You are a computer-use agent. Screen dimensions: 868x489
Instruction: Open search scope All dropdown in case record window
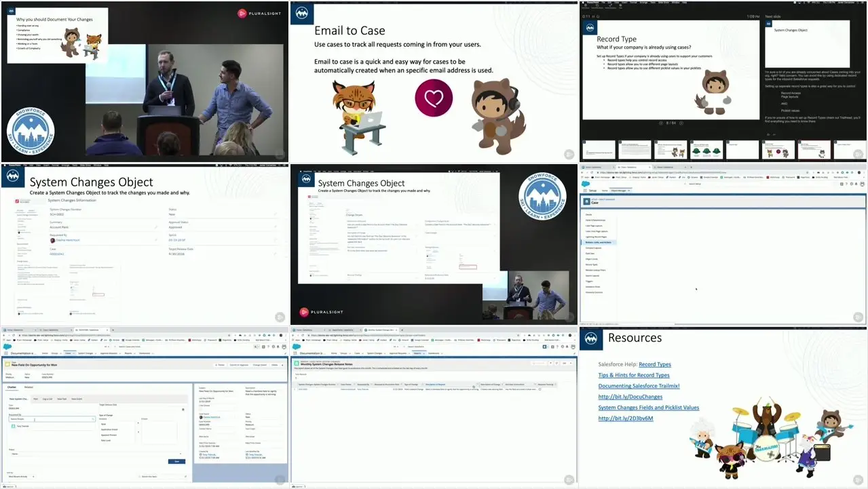107,347
